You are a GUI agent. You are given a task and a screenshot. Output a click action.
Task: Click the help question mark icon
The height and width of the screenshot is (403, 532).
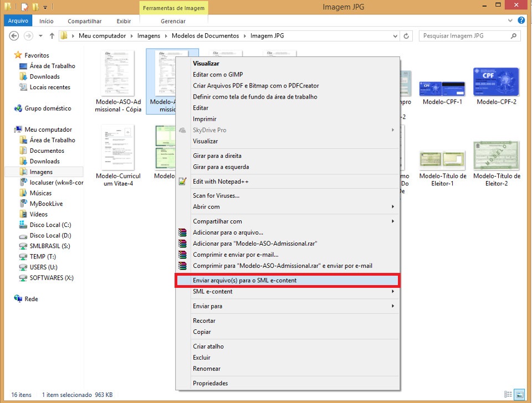[x=521, y=20]
